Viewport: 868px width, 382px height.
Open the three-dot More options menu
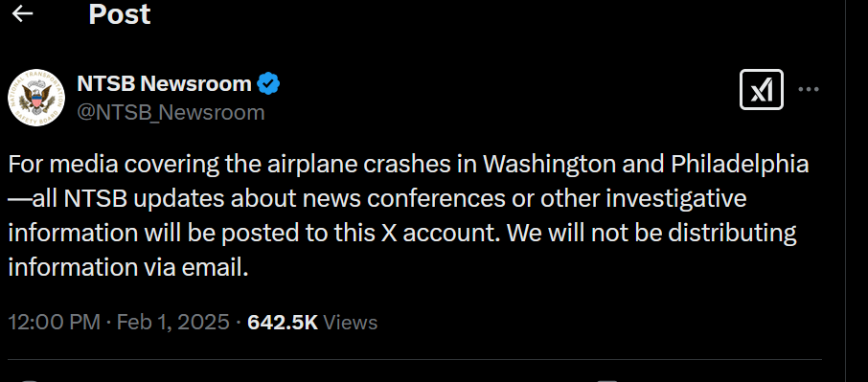pos(809,90)
